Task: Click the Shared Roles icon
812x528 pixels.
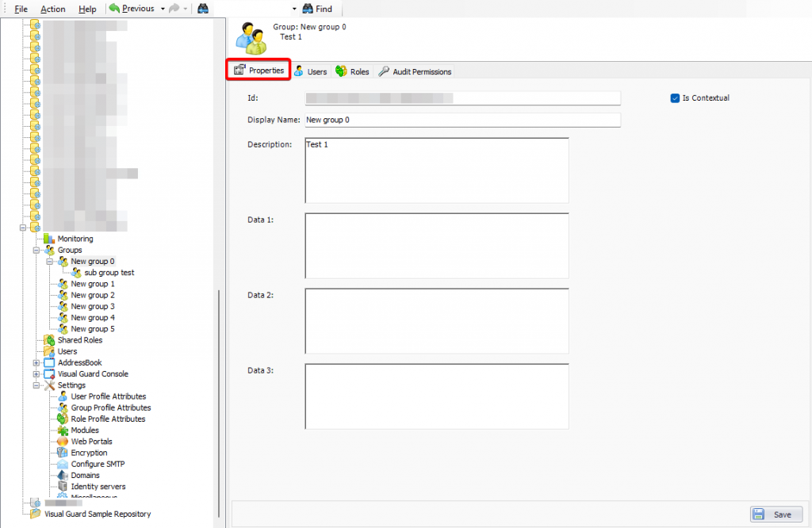Action: [x=49, y=340]
